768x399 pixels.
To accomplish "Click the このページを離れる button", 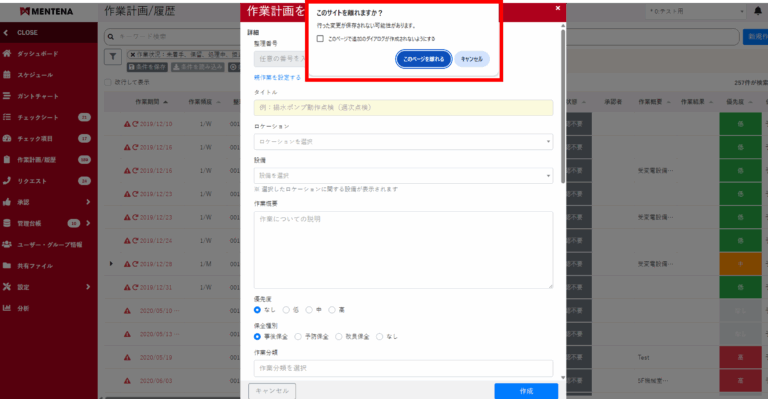I will coord(424,59).
